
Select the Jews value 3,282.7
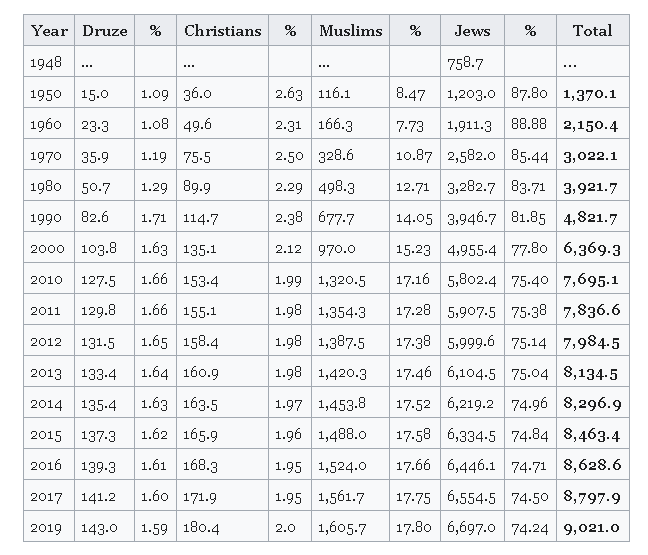[x=470, y=187]
